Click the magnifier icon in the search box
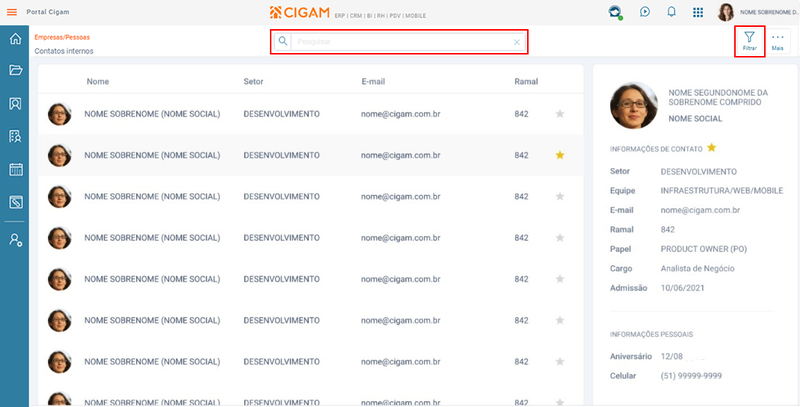800x407 pixels. coord(283,41)
